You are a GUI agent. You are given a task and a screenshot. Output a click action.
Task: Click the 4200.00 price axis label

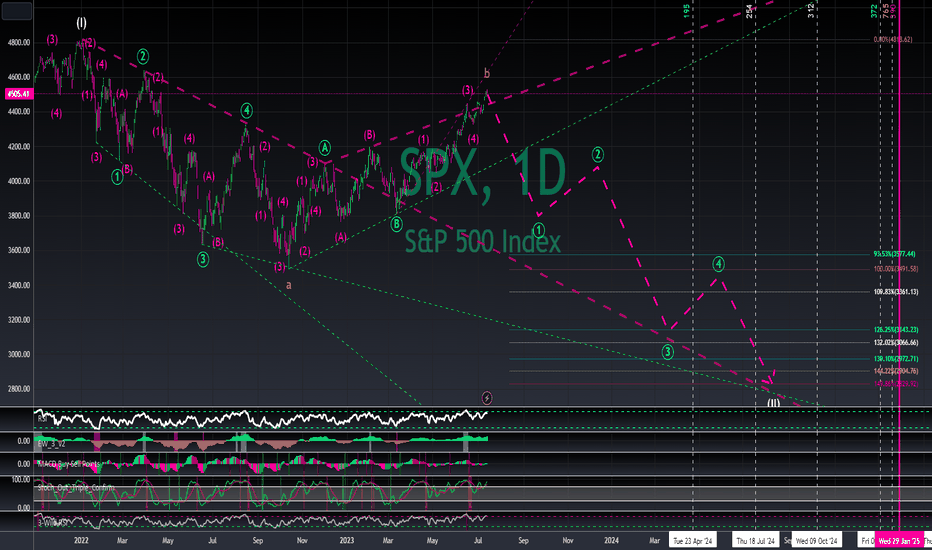(x=19, y=147)
